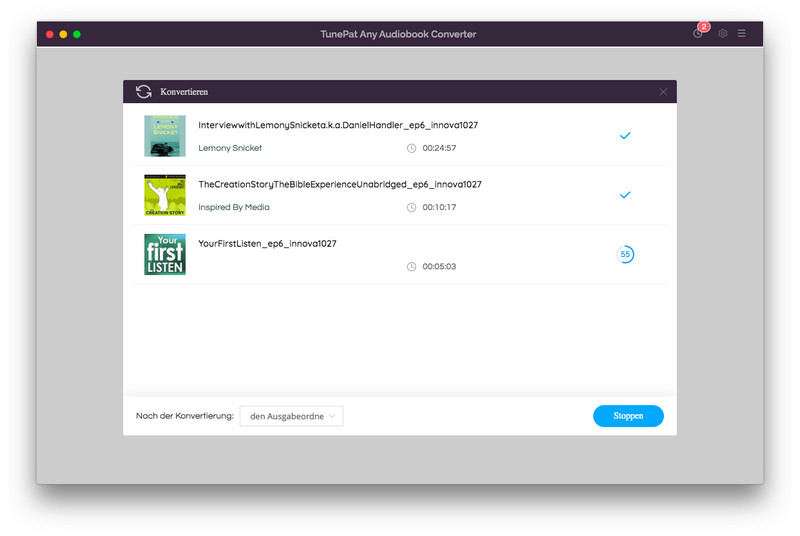Click duration 00:10:17
This screenshot has height=536, width=800.
click(x=439, y=207)
